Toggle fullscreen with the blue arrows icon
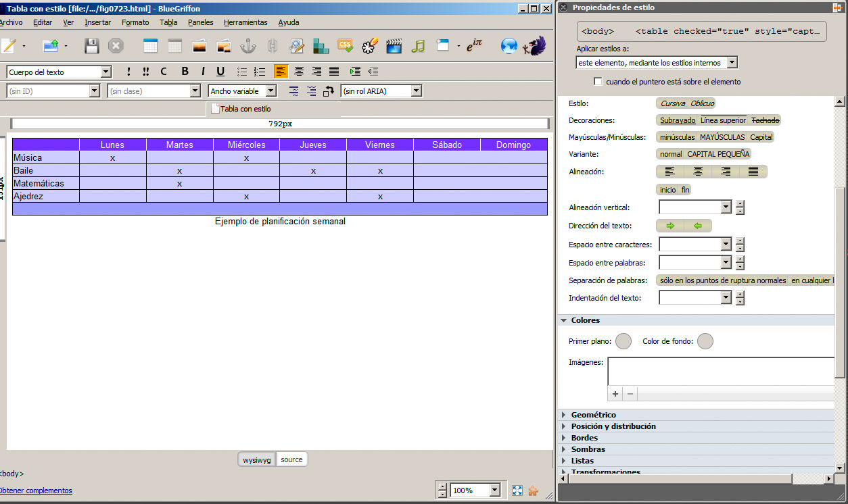This screenshot has height=504, width=848. (x=517, y=490)
